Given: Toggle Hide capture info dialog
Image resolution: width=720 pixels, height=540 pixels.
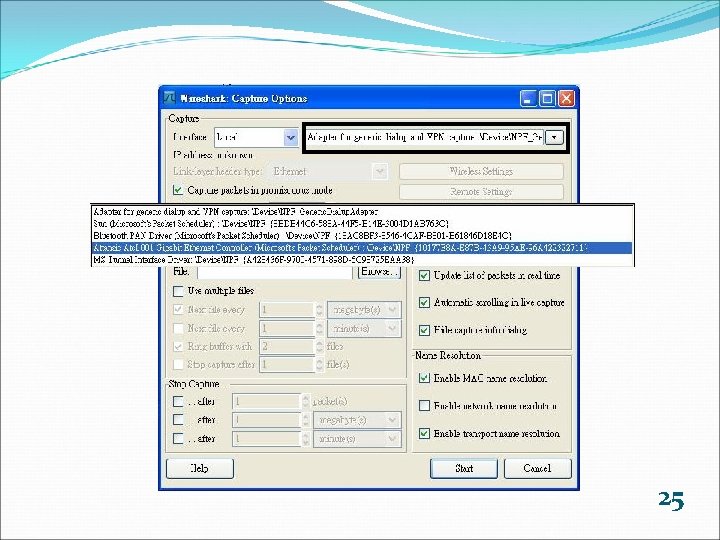Looking at the screenshot, I should pyautogui.click(x=424, y=330).
